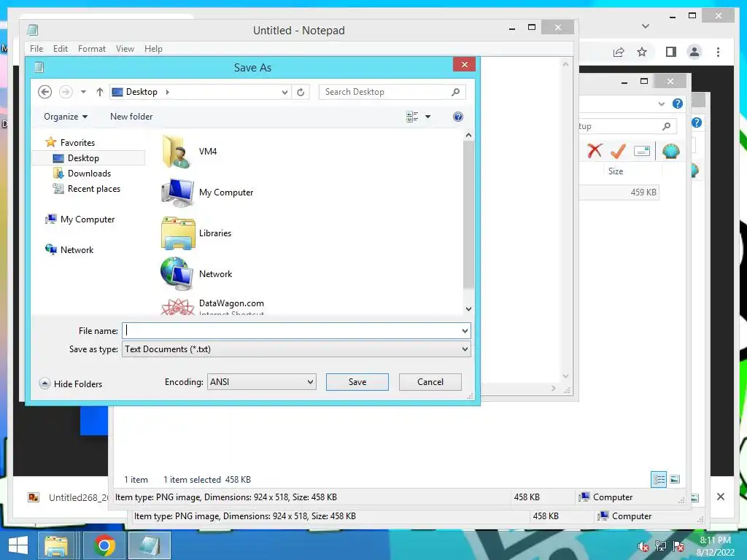This screenshot has height=560, width=747.
Task: Select the My Computer item icon in file list
Action: [177, 192]
